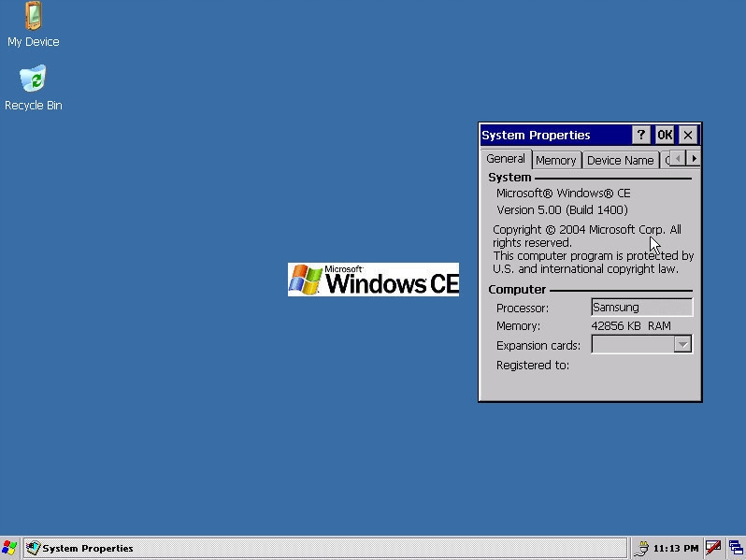746x560 pixels.
Task: Click the Copyright 2004 Microsoft Corp text
Action: pos(587,236)
